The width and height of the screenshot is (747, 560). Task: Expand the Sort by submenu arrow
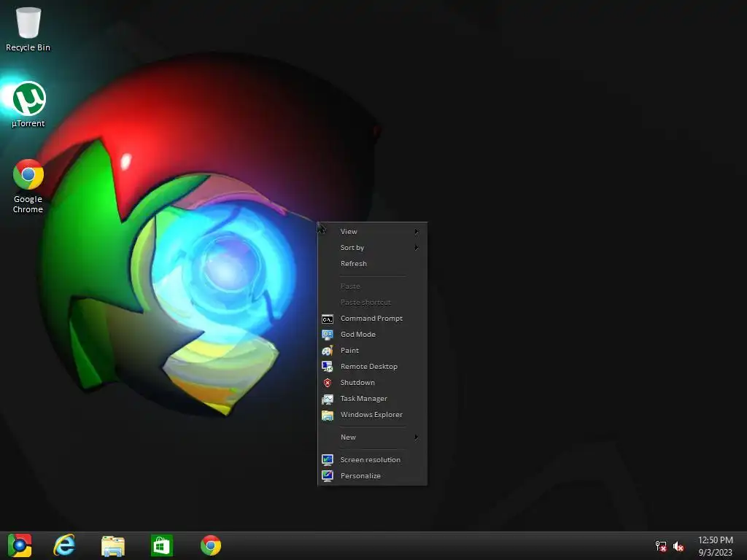(417, 248)
